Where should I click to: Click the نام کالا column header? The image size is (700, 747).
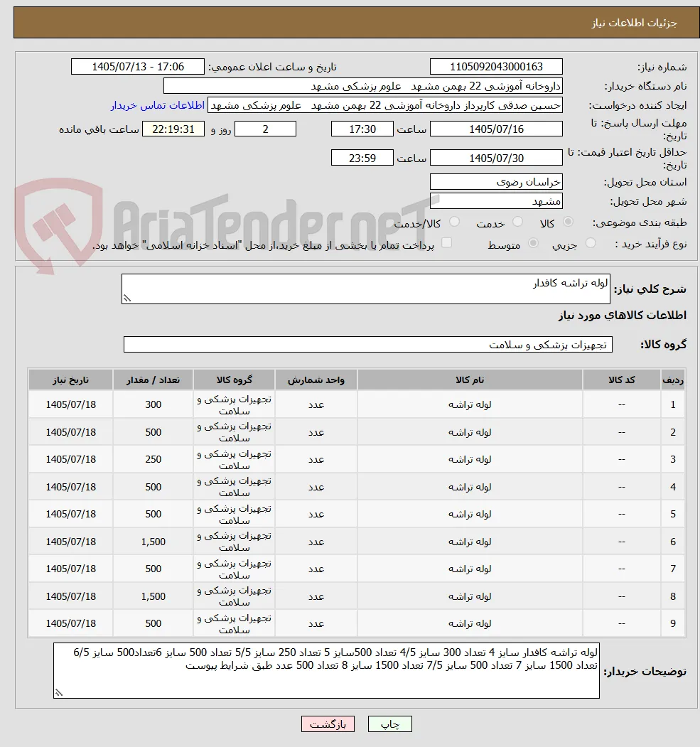point(470,380)
